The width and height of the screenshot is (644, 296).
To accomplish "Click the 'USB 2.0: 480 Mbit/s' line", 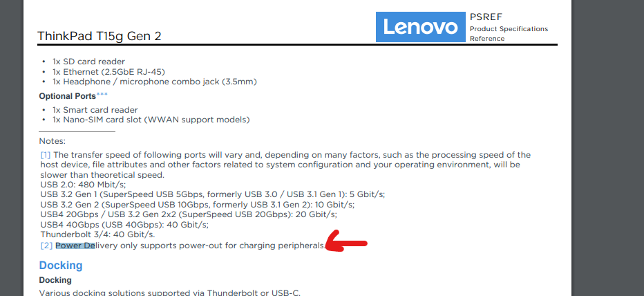I will (x=83, y=185).
